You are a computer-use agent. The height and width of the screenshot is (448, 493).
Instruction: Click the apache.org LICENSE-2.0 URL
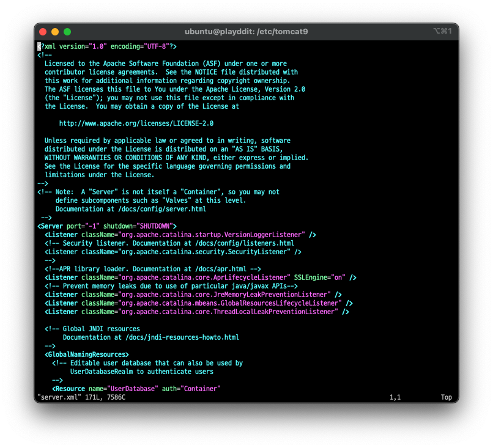click(136, 123)
